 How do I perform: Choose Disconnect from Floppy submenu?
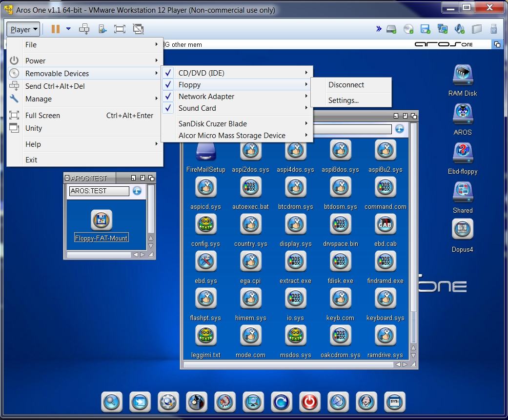pyautogui.click(x=346, y=85)
